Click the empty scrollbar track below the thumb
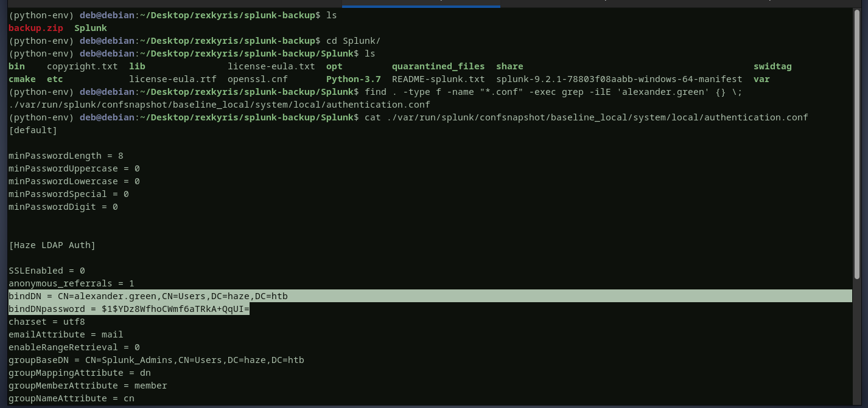Image resolution: width=868 pixels, height=408 pixels. pyautogui.click(x=857, y=341)
